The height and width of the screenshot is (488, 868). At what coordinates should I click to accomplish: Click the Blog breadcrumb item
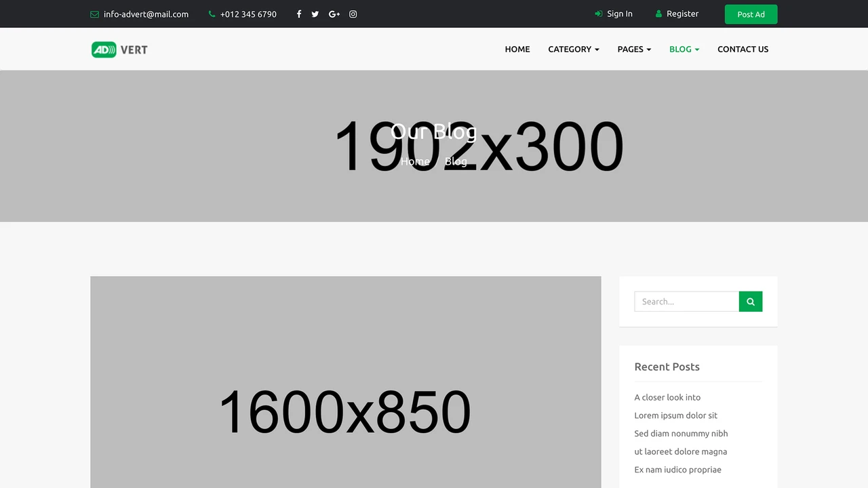(x=456, y=161)
